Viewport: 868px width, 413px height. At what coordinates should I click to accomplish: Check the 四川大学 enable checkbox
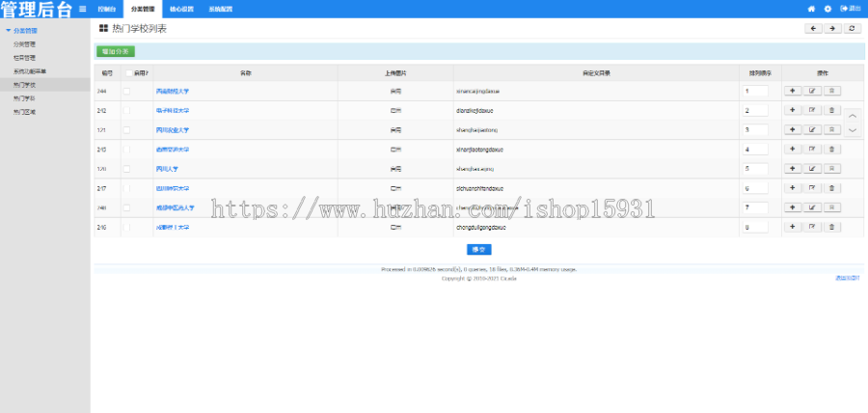[126, 168]
